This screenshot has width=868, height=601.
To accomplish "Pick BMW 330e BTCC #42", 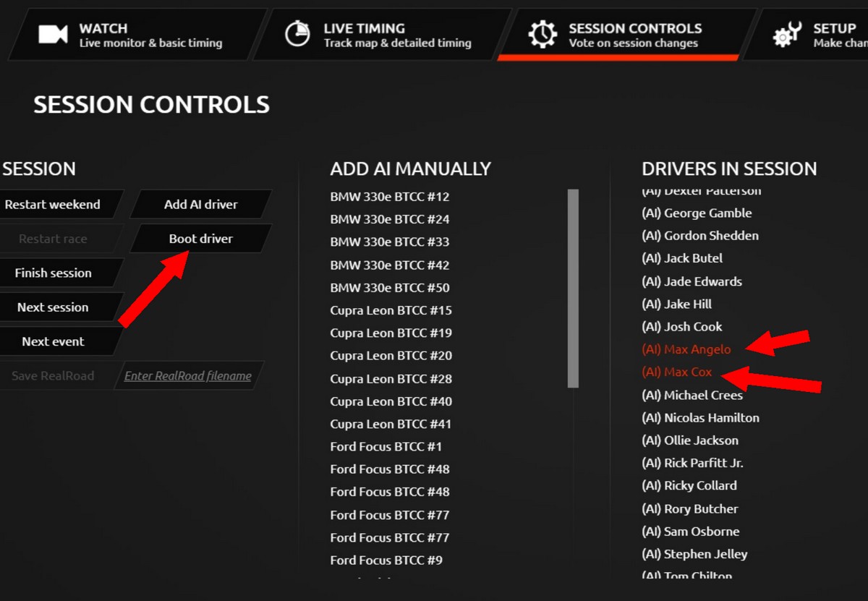I will point(390,265).
